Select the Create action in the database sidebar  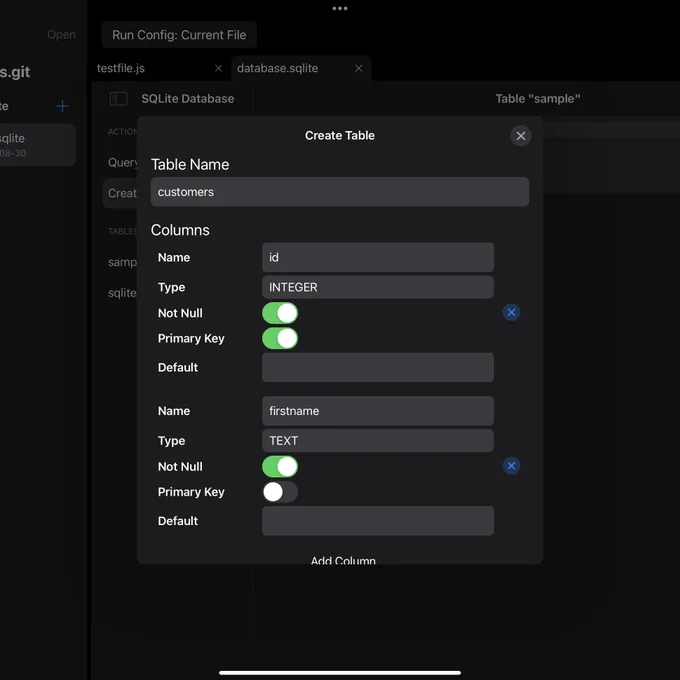tap(120, 193)
